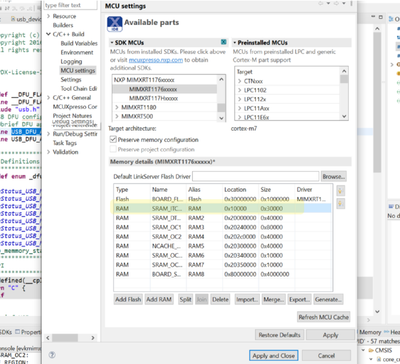Click Preinstalled MCUs list scroll-down arrow

tap(344, 116)
